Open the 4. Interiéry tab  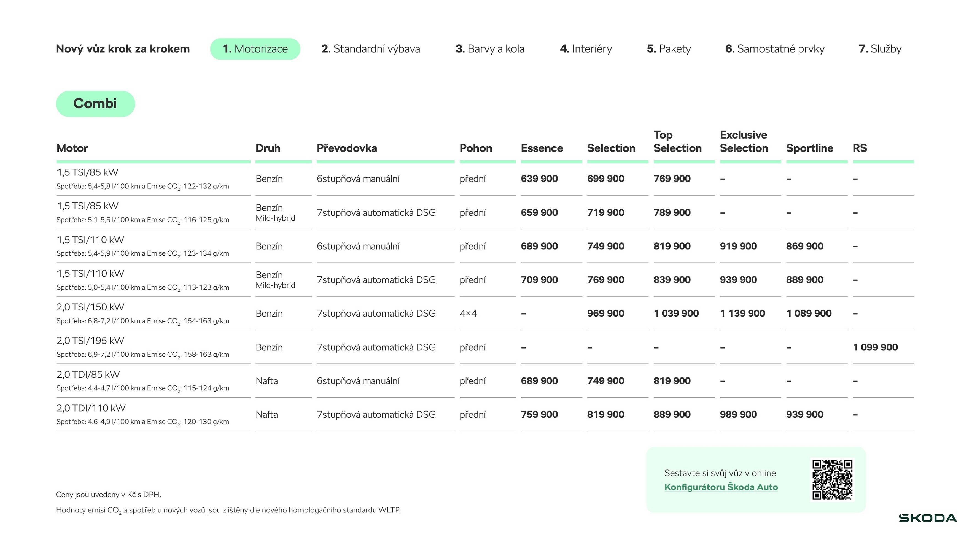(586, 49)
